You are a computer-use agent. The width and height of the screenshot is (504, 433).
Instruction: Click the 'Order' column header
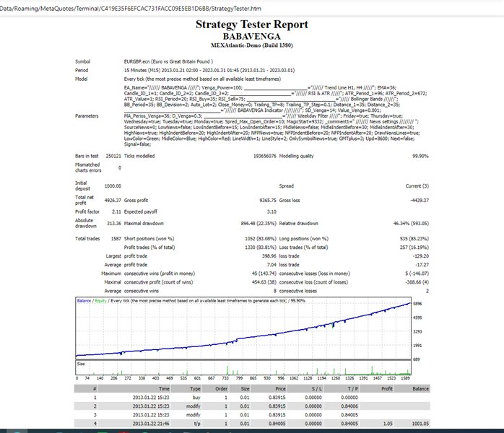(x=221, y=389)
